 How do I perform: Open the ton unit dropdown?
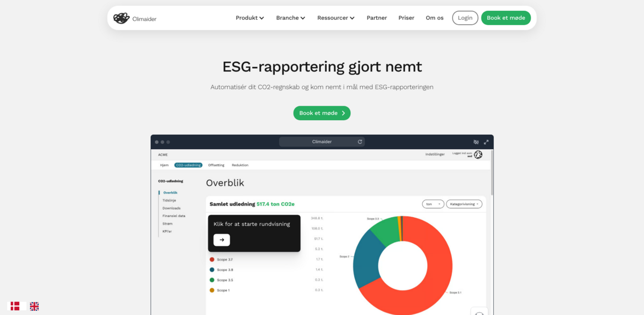[x=433, y=204]
